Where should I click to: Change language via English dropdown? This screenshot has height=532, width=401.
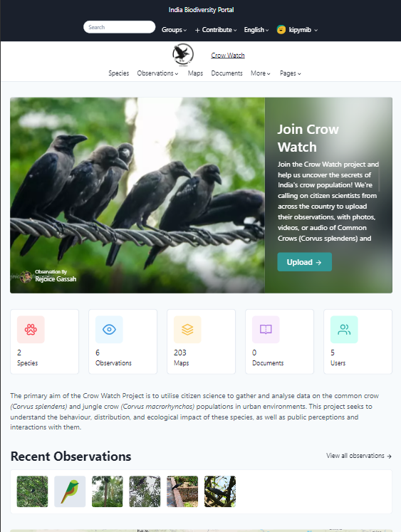pyautogui.click(x=256, y=30)
